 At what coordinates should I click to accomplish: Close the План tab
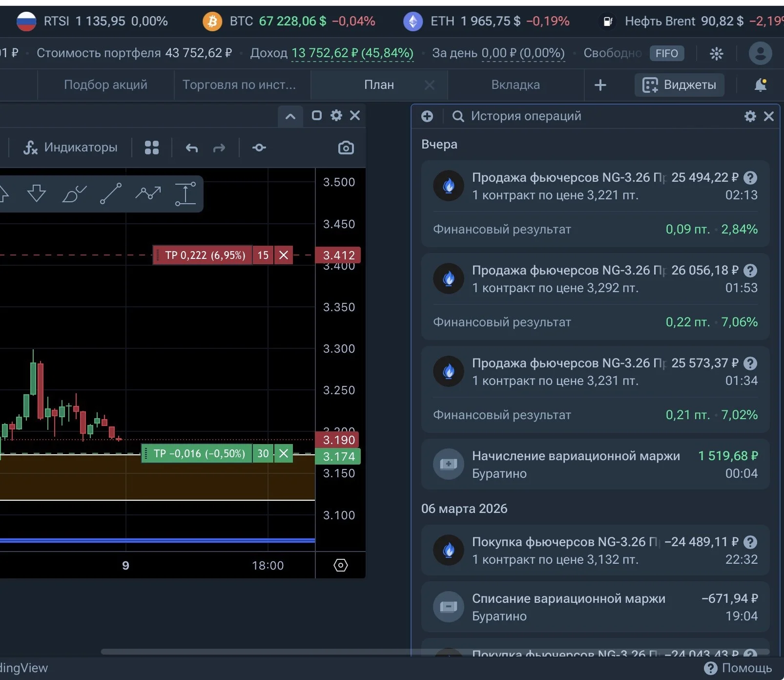(x=430, y=85)
